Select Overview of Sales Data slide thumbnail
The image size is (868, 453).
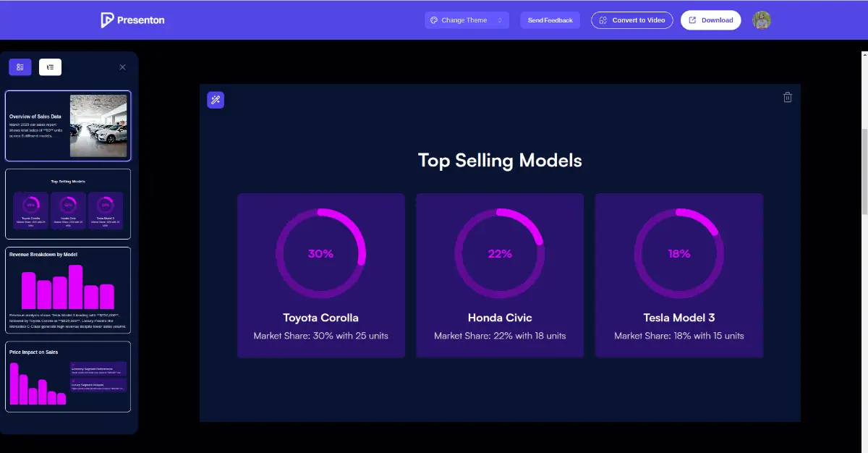coord(68,126)
